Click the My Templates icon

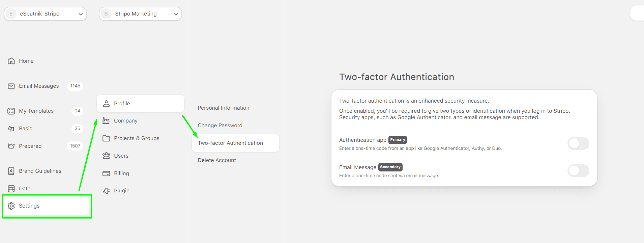pos(11,111)
